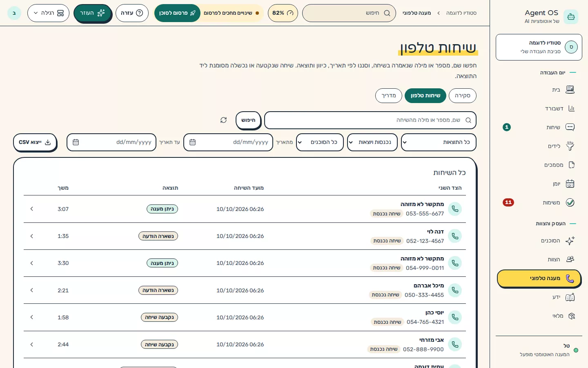588x368 pixels.
Task: Open ידע knowledge book icon
Action: click(570, 297)
